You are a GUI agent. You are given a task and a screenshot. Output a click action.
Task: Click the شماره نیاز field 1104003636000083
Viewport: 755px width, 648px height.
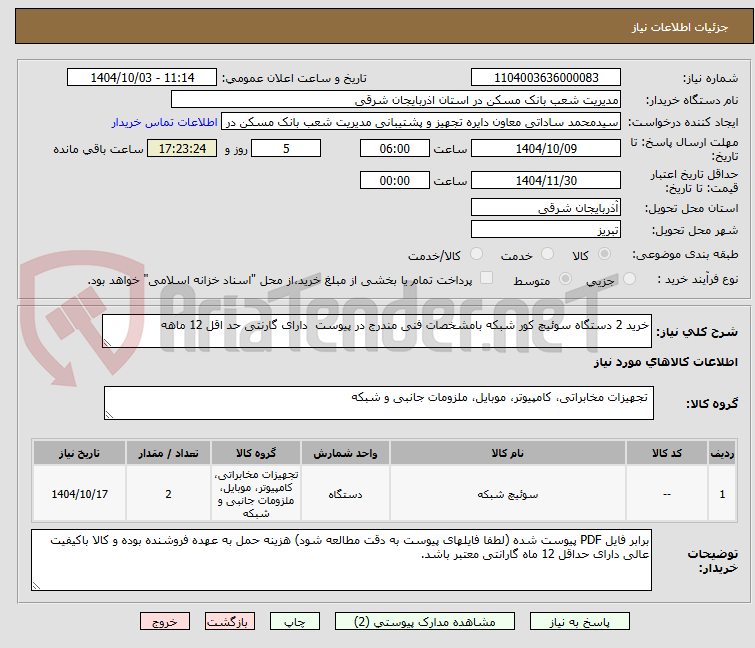pyautogui.click(x=546, y=78)
